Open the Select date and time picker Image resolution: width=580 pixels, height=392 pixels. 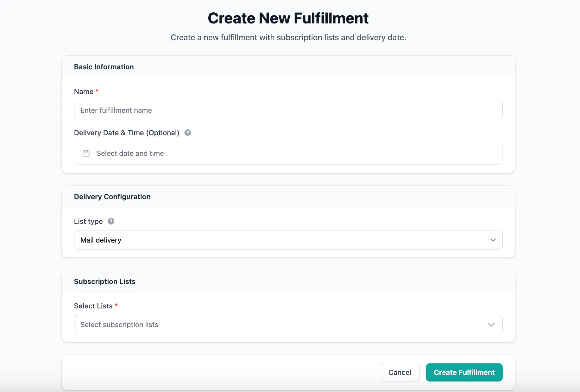tap(288, 153)
